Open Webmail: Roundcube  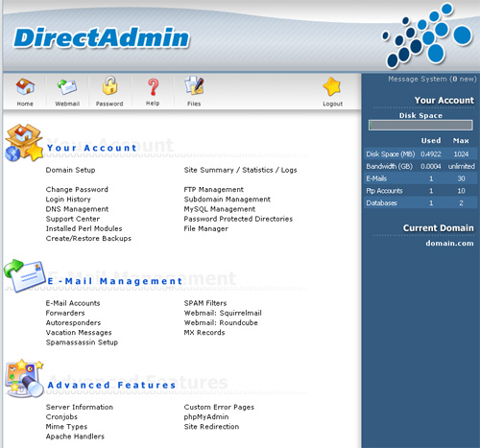(x=221, y=322)
